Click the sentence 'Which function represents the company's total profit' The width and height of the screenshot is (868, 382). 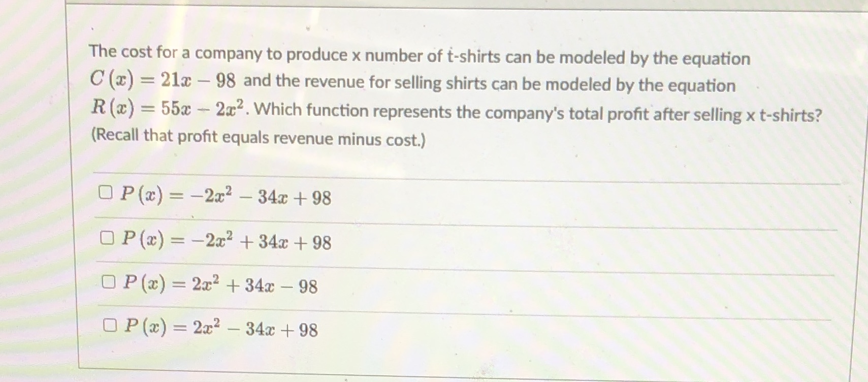pyautogui.click(x=538, y=113)
